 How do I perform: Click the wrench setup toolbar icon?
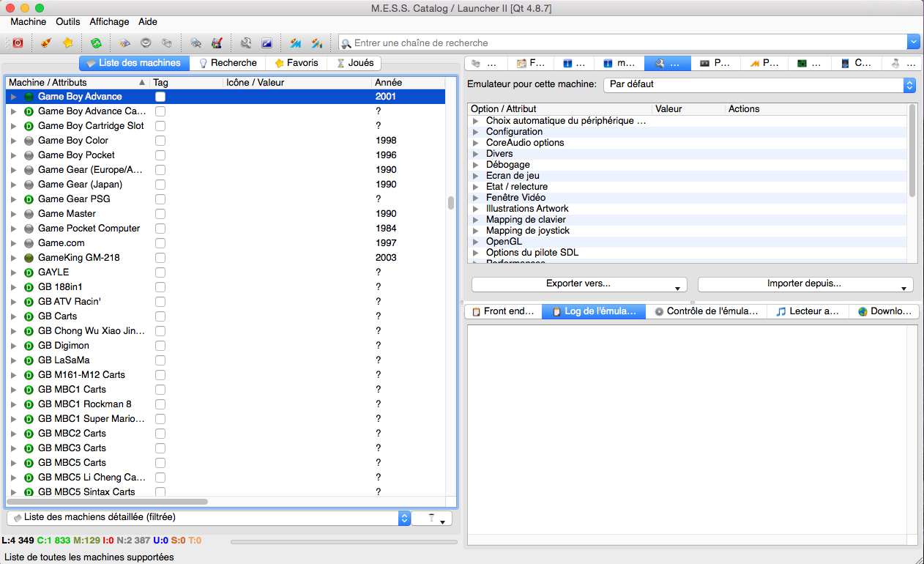point(246,42)
